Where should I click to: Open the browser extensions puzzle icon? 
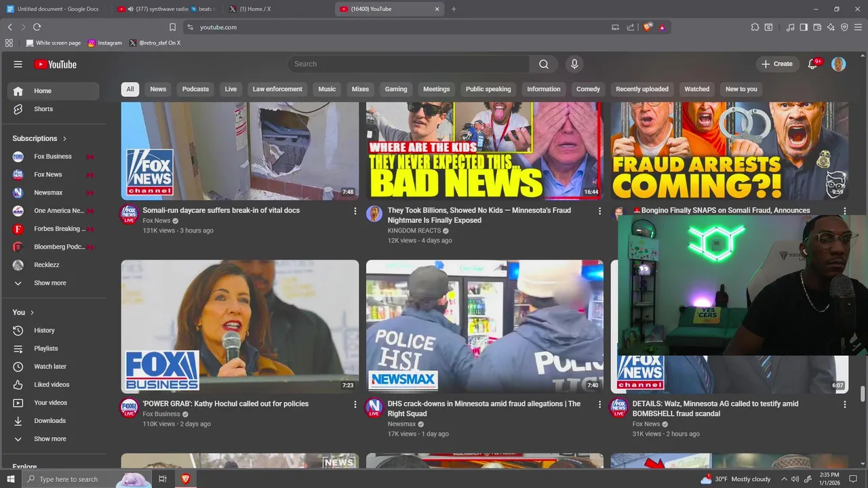point(755,27)
